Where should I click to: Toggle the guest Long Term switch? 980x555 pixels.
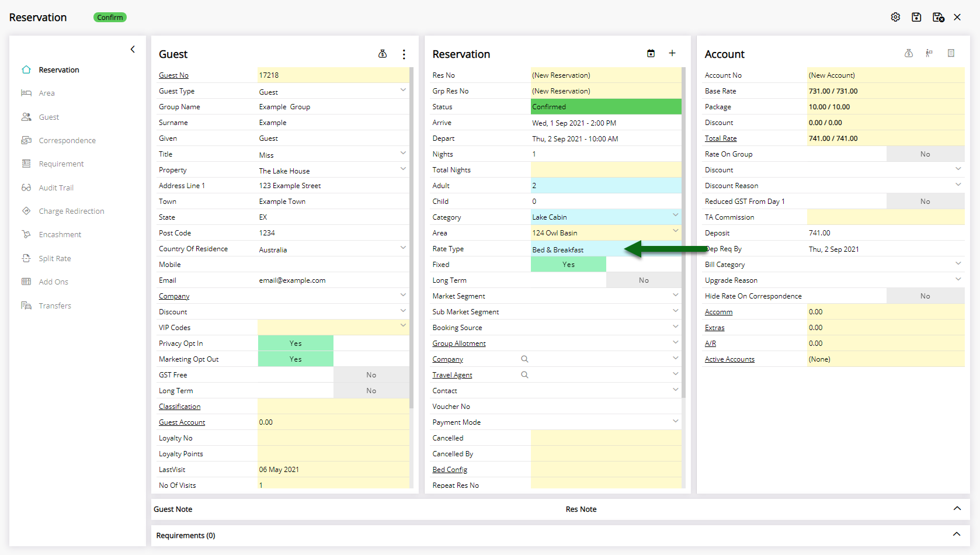(333, 390)
